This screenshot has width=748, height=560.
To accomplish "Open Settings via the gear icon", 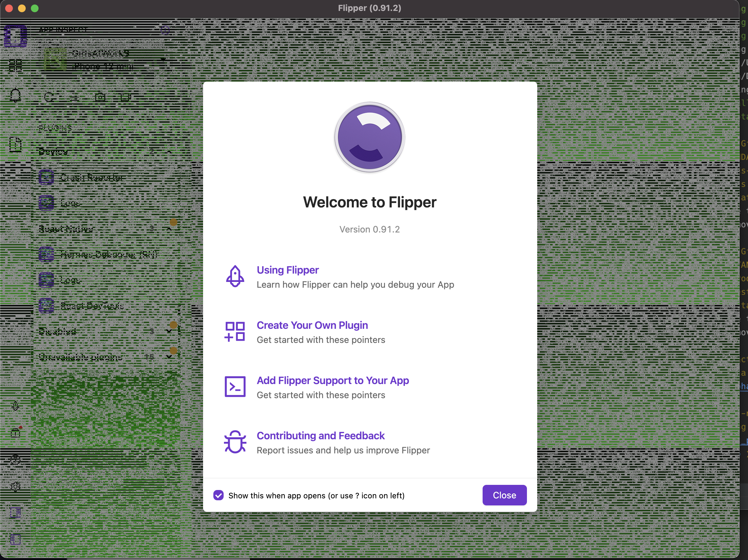I will coord(15,487).
